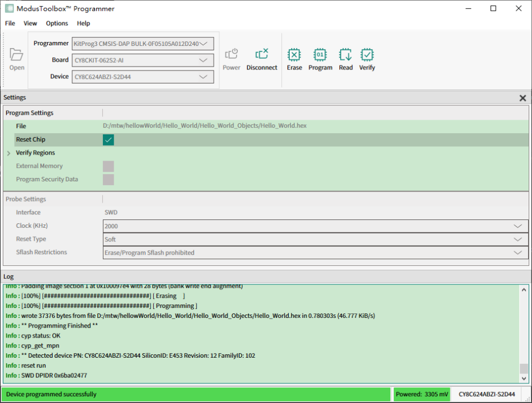Disconnect from the KitProg3 probe

tap(262, 59)
